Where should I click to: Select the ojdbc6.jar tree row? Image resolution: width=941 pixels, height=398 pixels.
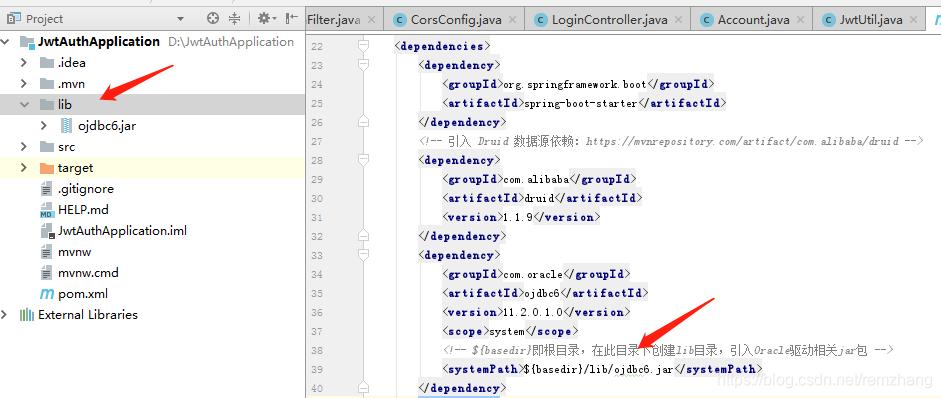152,125
